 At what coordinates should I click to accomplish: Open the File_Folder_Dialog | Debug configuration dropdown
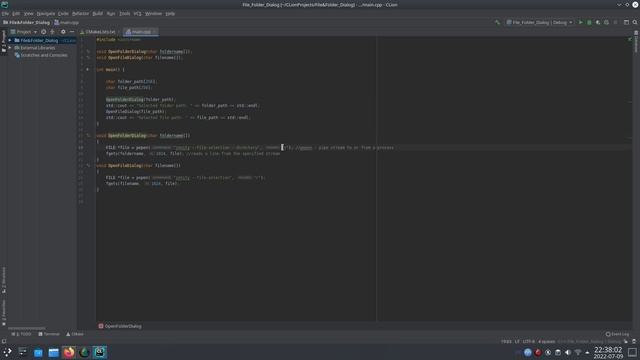tap(540, 22)
